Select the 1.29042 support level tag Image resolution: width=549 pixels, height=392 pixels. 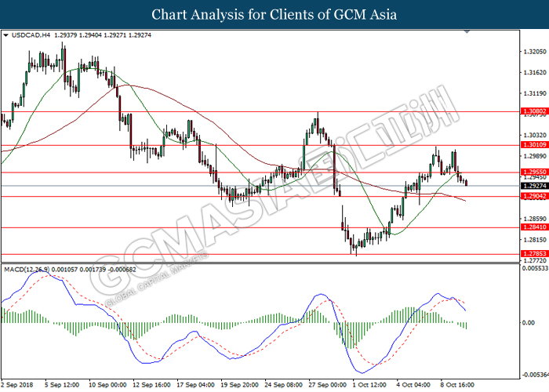(534, 196)
